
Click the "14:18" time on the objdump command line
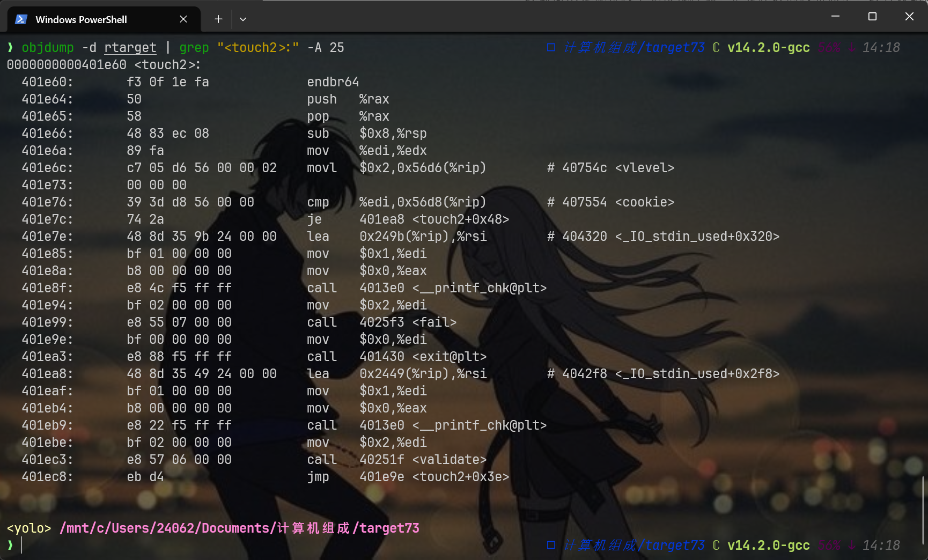click(x=881, y=48)
